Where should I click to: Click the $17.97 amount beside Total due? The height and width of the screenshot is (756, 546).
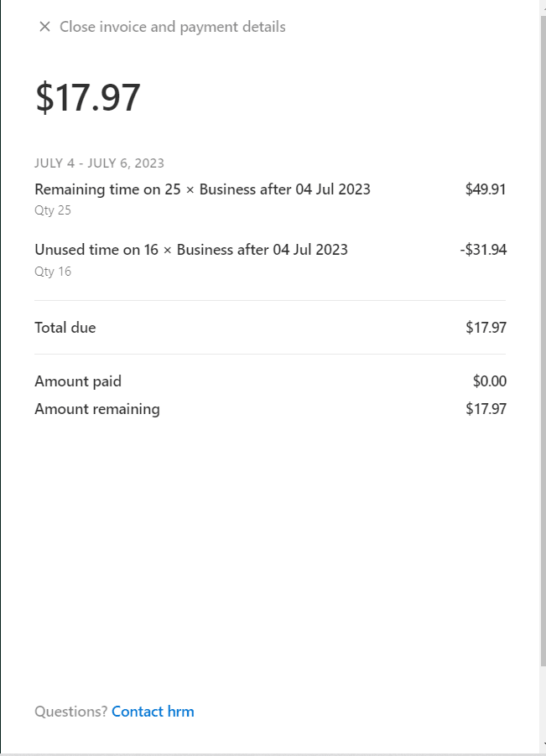[x=486, y=328]
